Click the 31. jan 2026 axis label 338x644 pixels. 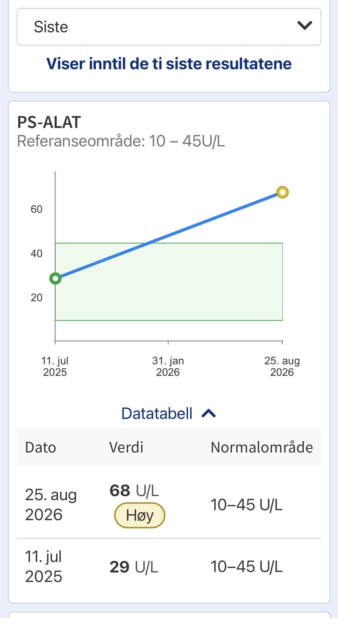[168, 366]
